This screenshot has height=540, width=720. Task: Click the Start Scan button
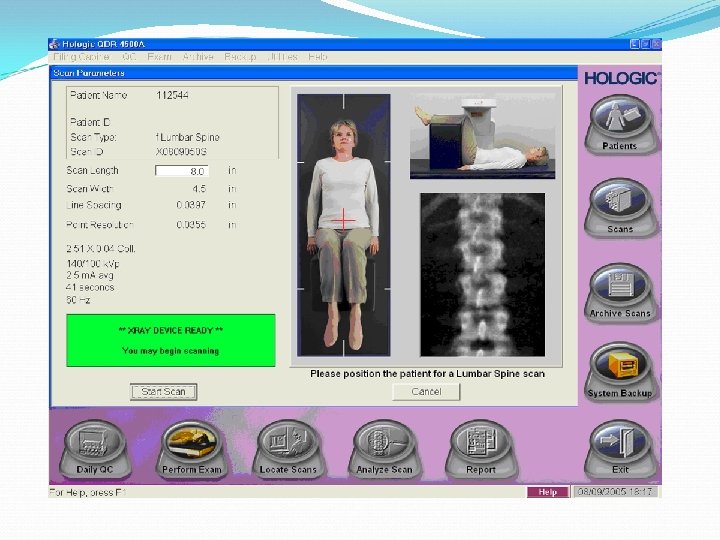(x=163, y=392)
